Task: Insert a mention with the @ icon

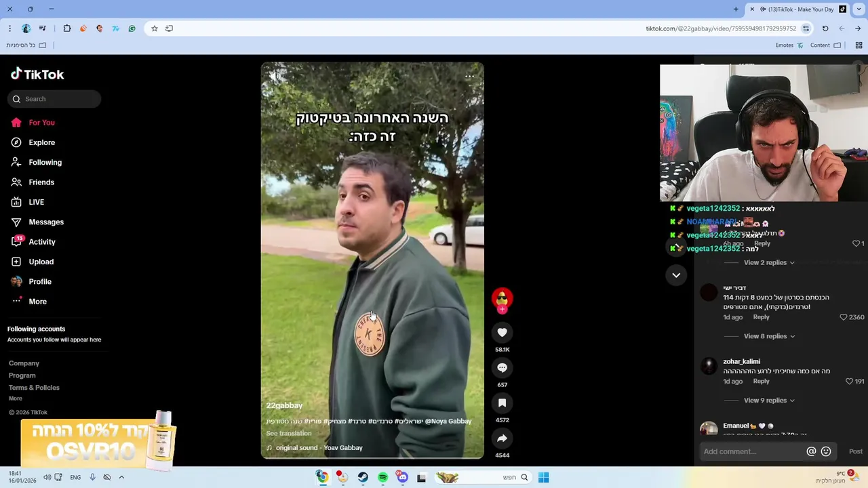Action: click(x=811, y=451)
